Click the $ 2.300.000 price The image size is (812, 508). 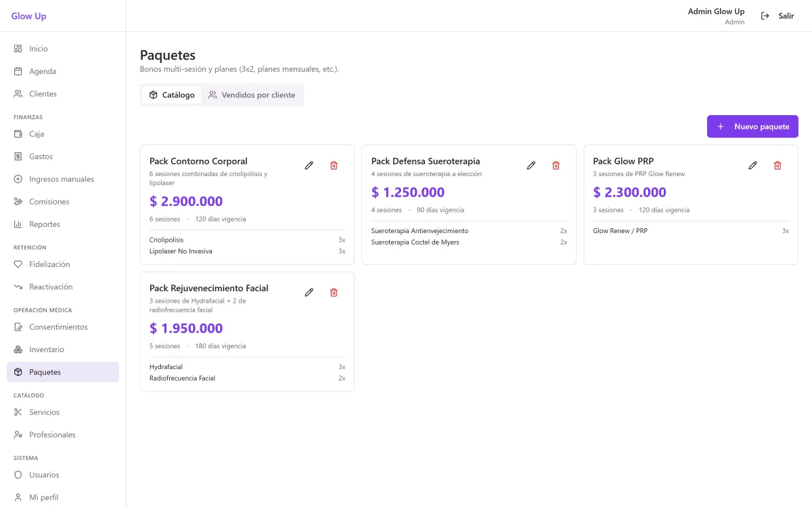pos(630,192)
